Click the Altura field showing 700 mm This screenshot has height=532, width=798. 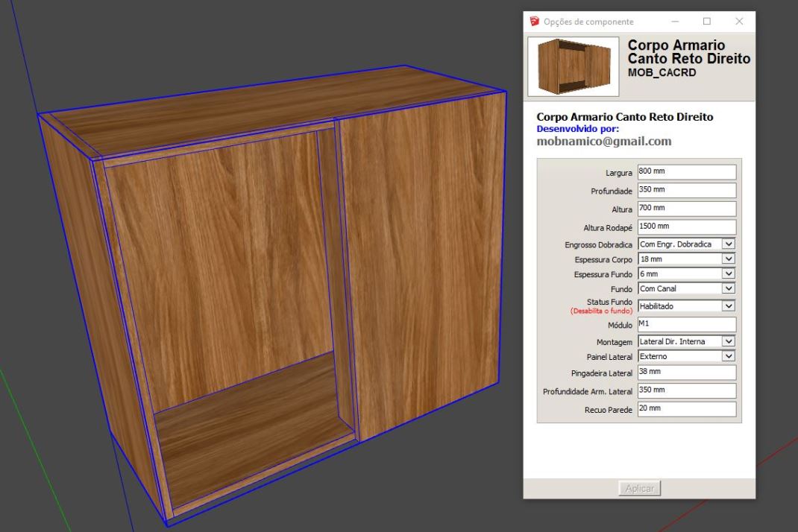(686, 208)
